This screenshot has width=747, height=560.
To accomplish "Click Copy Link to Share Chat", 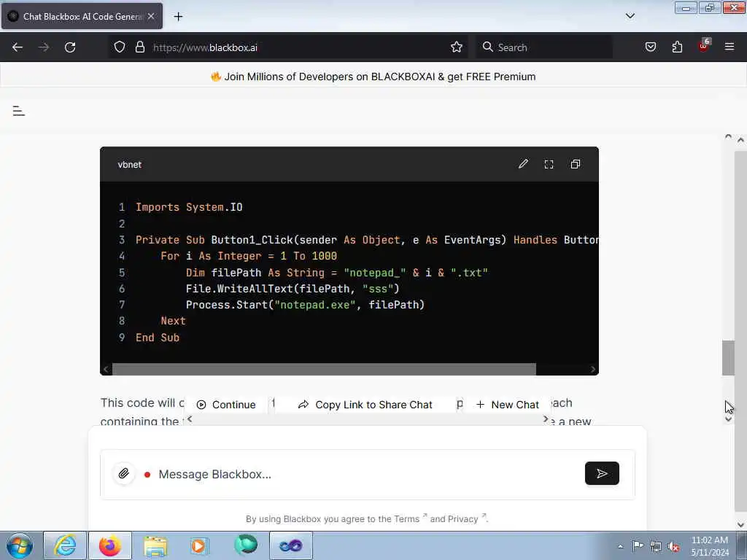I will [x=365, y=405].
